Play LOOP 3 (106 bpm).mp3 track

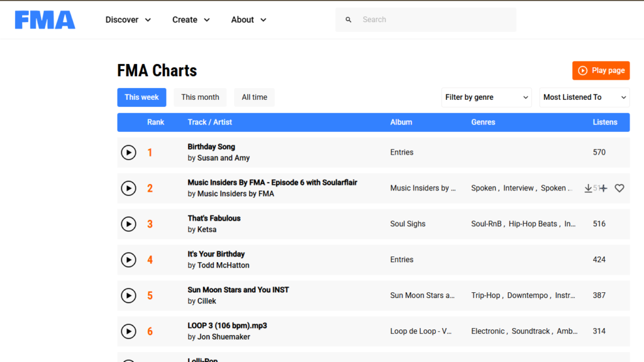[128, 331]
